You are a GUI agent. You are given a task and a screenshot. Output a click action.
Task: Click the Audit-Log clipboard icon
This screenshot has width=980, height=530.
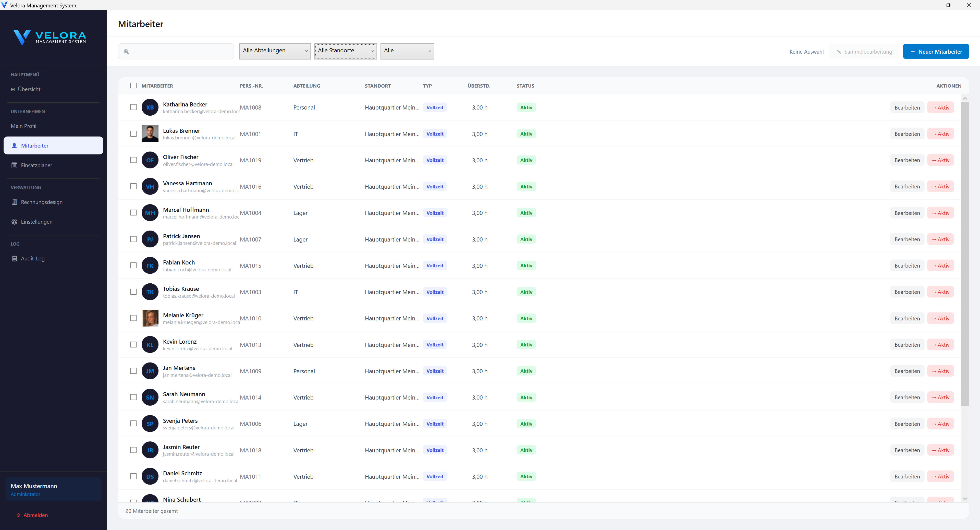coord(15,259)
